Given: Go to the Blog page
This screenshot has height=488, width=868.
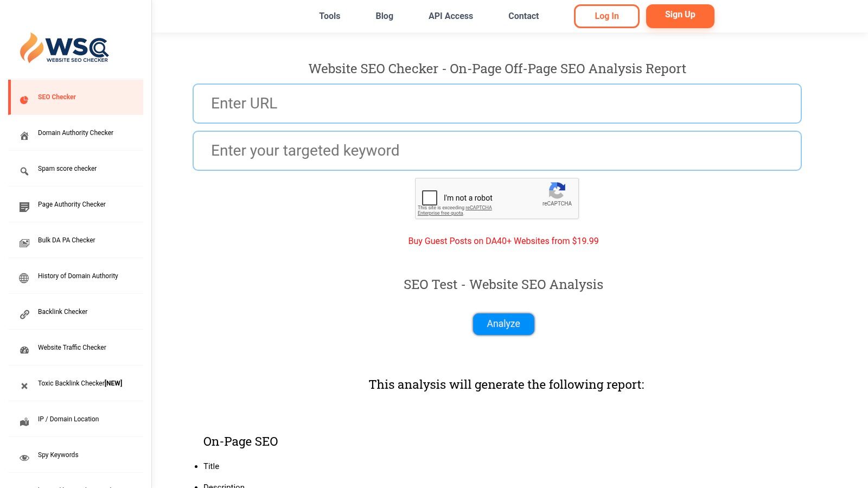Looking at the screenshot, I should 385,16.
